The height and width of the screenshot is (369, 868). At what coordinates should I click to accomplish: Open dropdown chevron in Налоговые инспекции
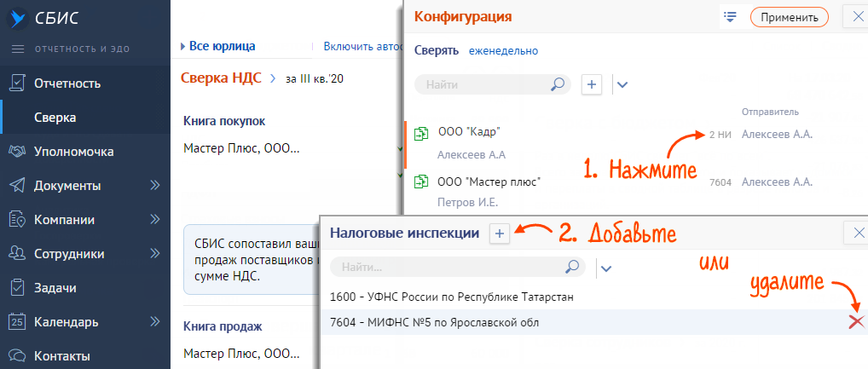(x=606, y=268)
